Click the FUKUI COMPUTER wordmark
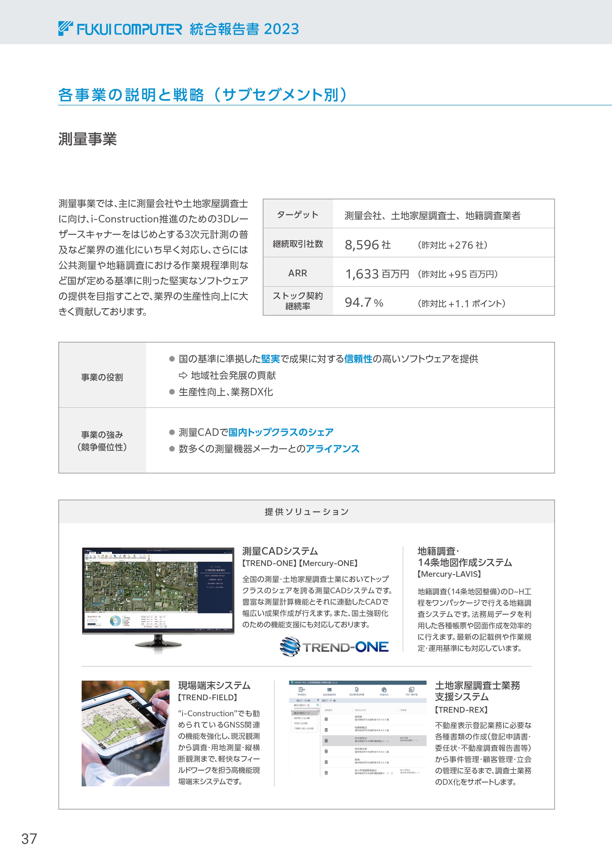The height and width of the screenshot is (868, 612). pos(129,29)
